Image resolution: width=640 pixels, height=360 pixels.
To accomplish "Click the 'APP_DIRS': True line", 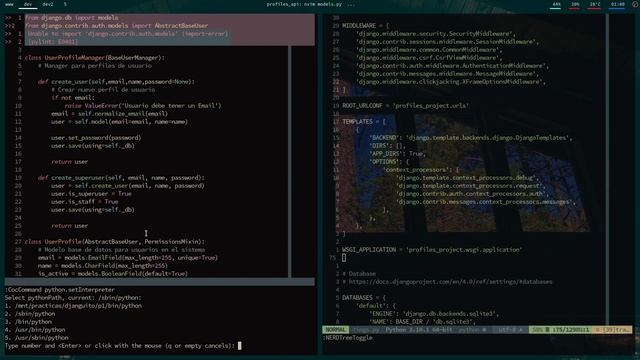I will [398, 153].
